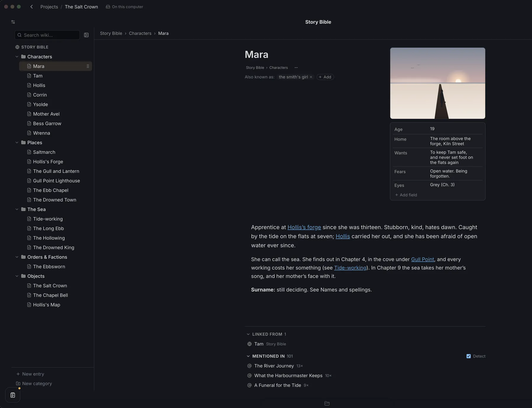Select Hollis in the sidebar
Screen dimensions: 532x408
click(x=39, y=85)
